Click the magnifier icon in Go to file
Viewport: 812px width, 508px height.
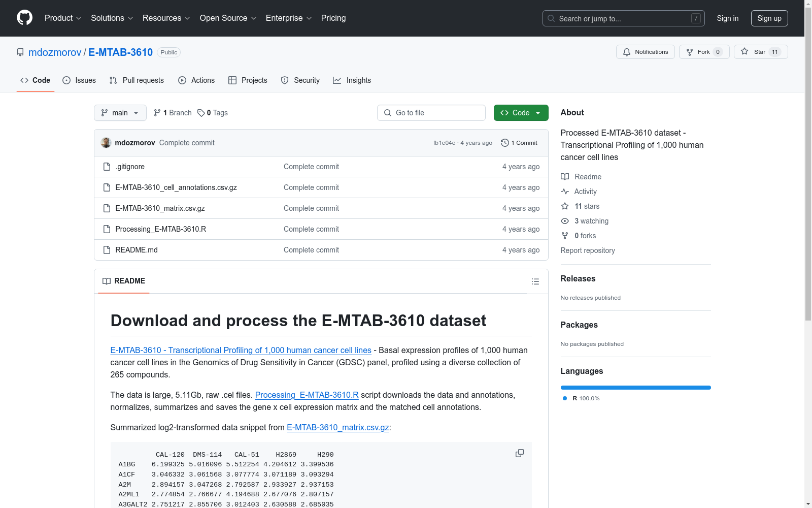388,113
